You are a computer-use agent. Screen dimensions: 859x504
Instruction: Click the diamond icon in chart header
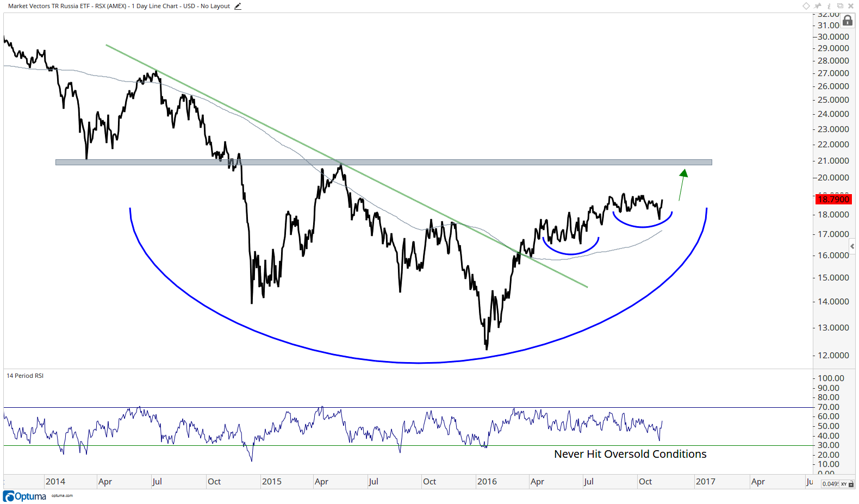806,6
